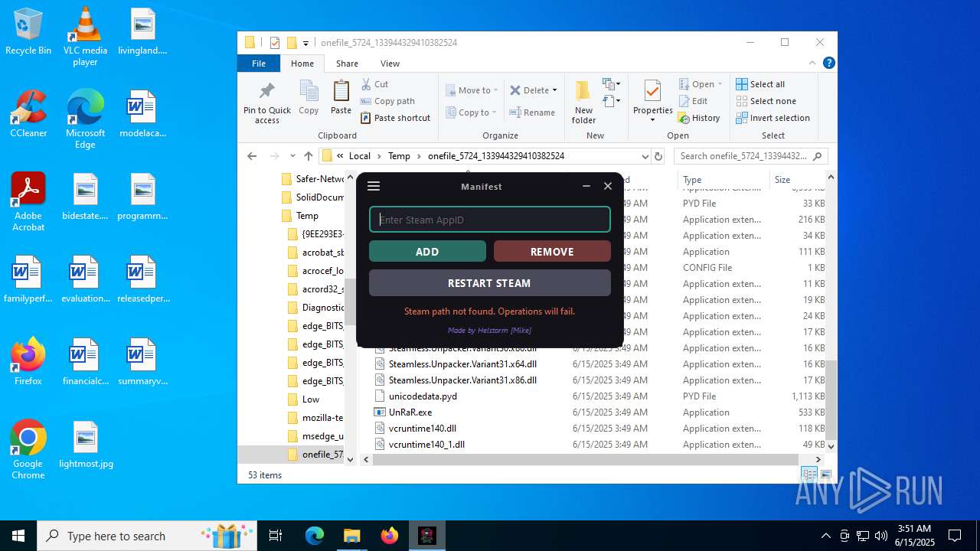The height and width of the screenshot is (551, 980).
Task: Open the hamburger menu in Manifest window
Action: pyautogui.click(x=374, y=186)
